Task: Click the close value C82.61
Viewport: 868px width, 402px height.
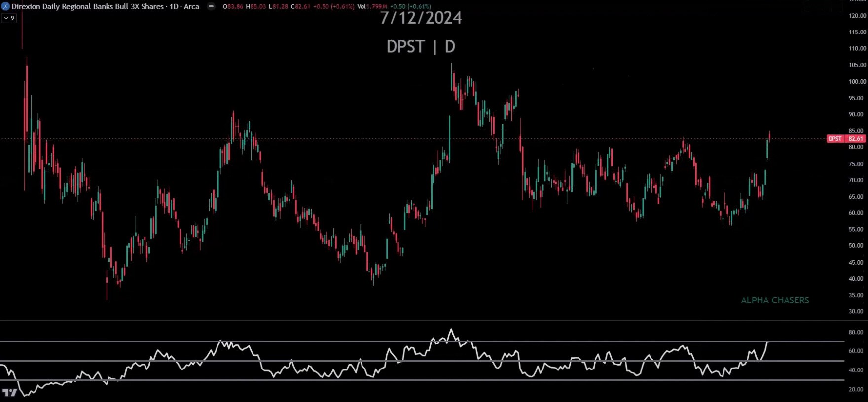Action: click(301, 6)
